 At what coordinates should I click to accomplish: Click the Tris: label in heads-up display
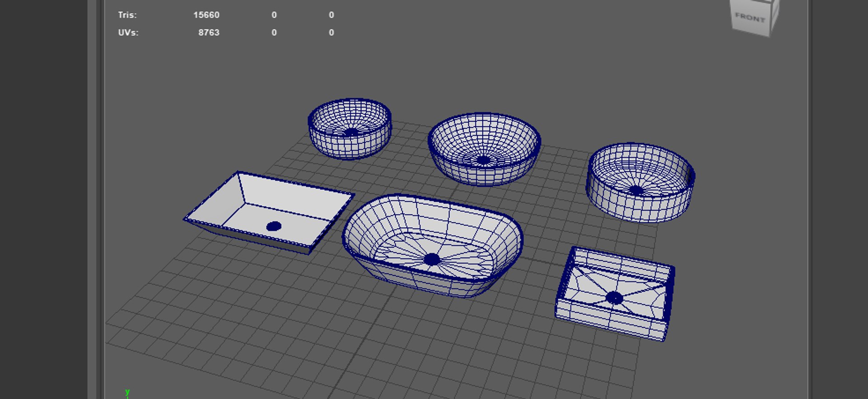click(127, 15)
